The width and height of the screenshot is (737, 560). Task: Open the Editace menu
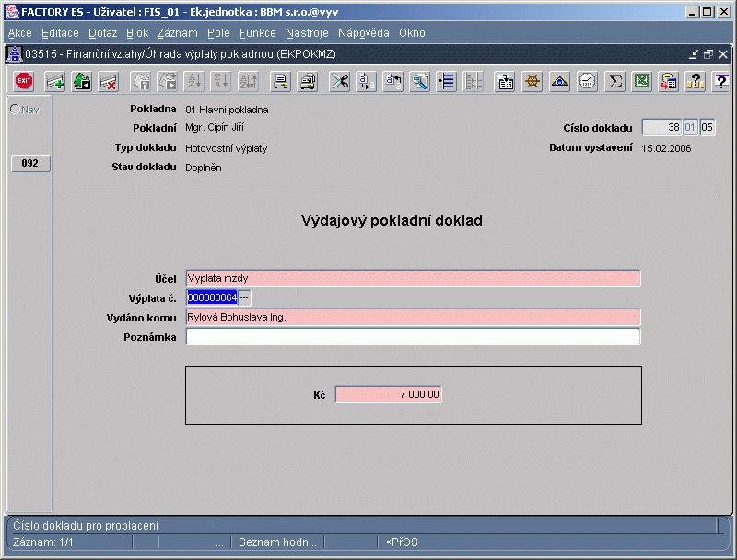(60, 33)
